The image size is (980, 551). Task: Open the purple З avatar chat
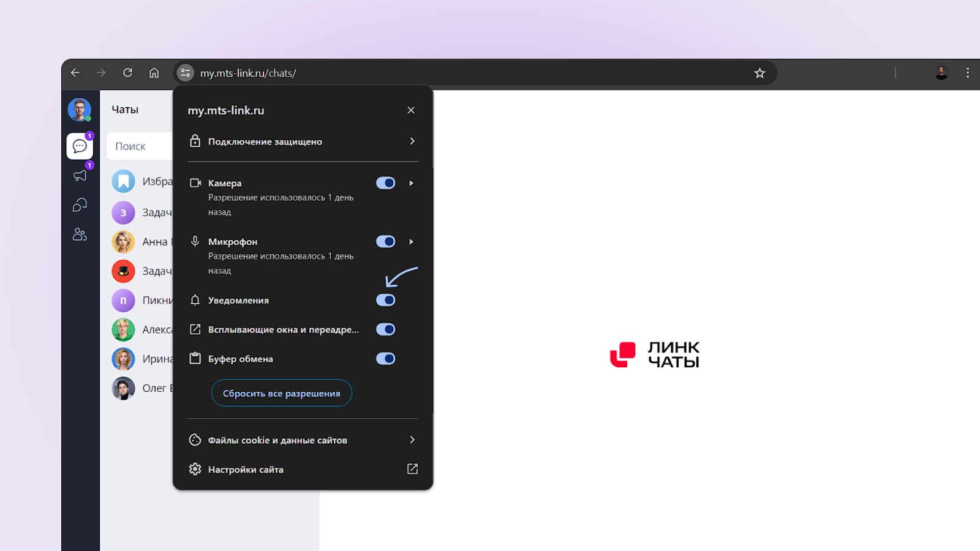[x=123, y=212]
